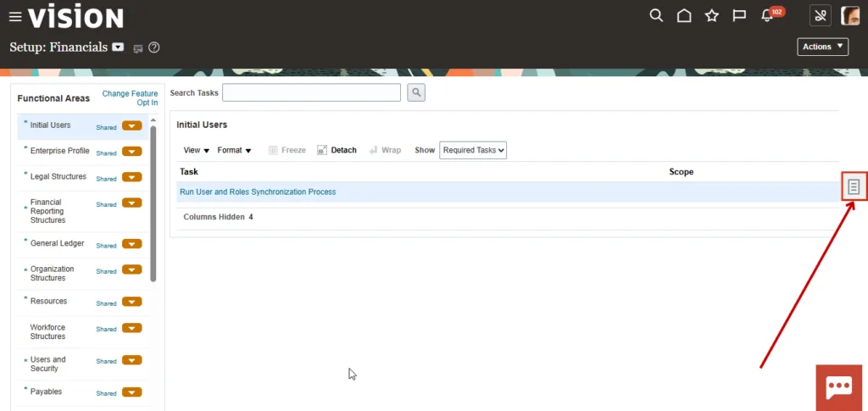Click the Vision logo

click(75, 18)
